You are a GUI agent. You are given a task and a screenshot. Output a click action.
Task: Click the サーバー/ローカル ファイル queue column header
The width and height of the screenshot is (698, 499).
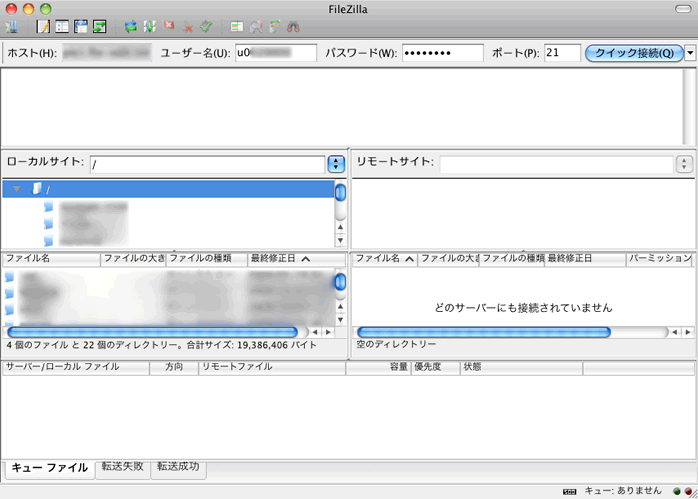coord(76,367)
